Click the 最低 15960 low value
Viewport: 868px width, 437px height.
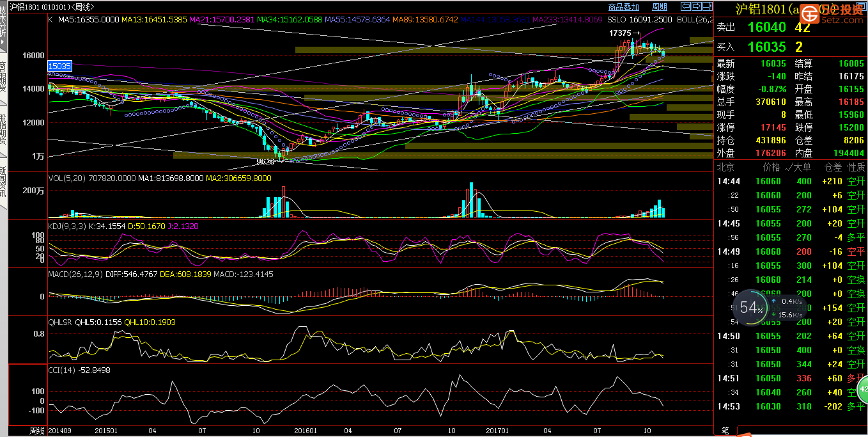tap(851, 115)
